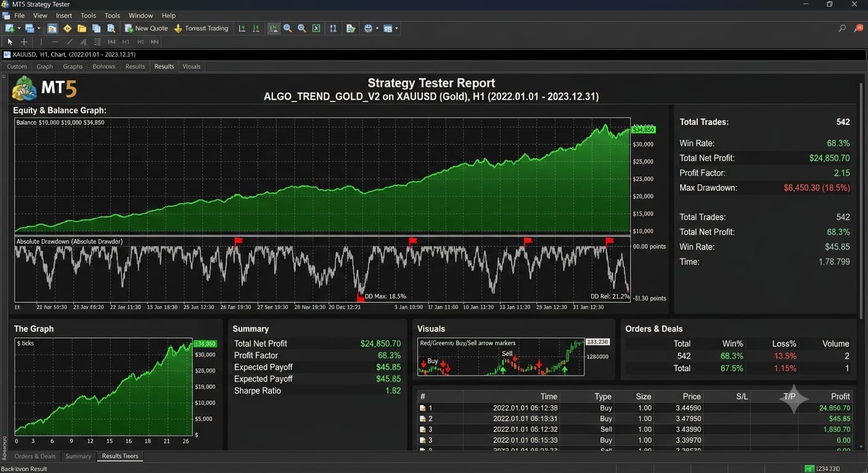Click the document with checkmark toolbar icon
This screenshot has height=473, width=868.
[x=351, y=28]
